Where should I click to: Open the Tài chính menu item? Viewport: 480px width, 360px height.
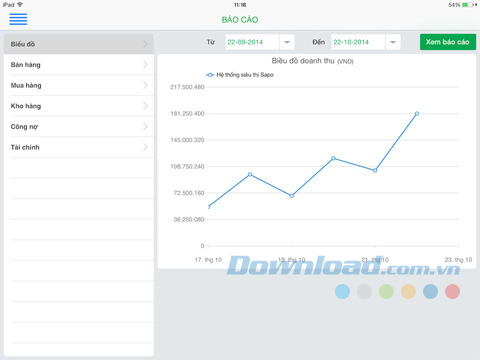[79, 147]
